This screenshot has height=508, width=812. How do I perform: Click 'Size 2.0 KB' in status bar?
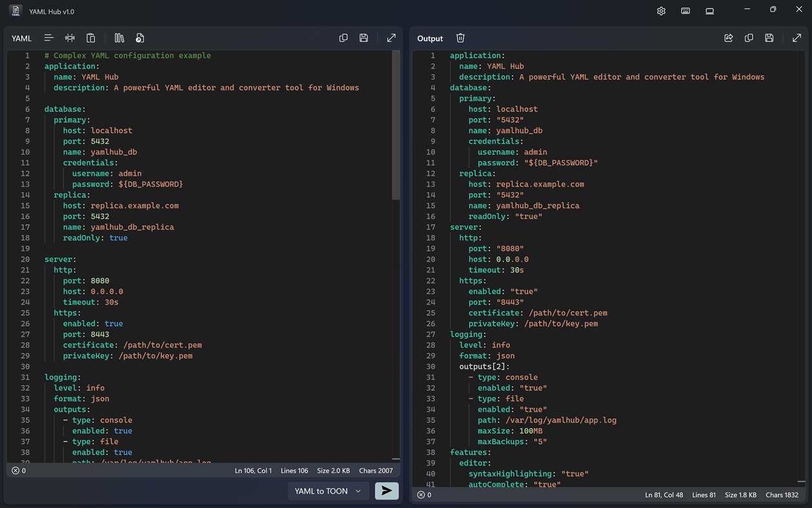pos(333,471)
